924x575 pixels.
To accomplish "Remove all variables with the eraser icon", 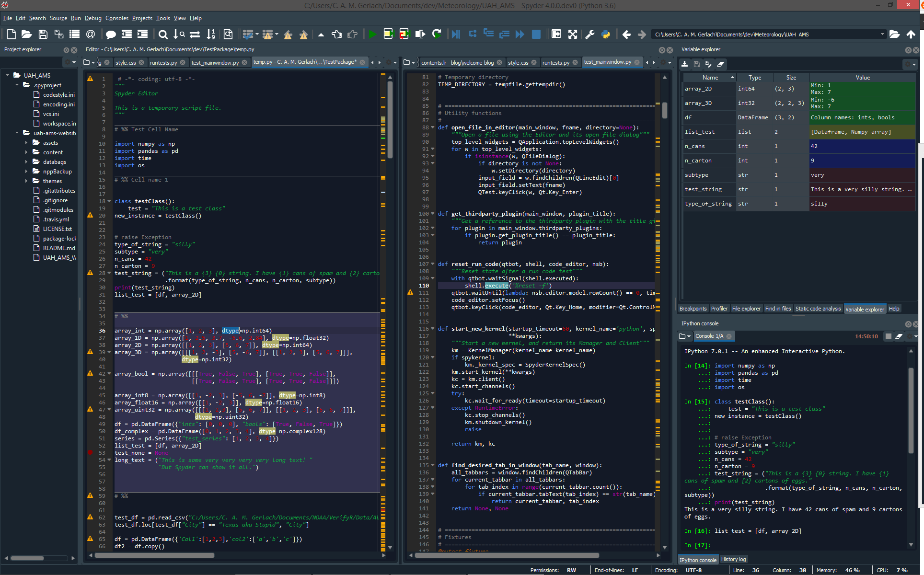I will [x=720, y=64].
